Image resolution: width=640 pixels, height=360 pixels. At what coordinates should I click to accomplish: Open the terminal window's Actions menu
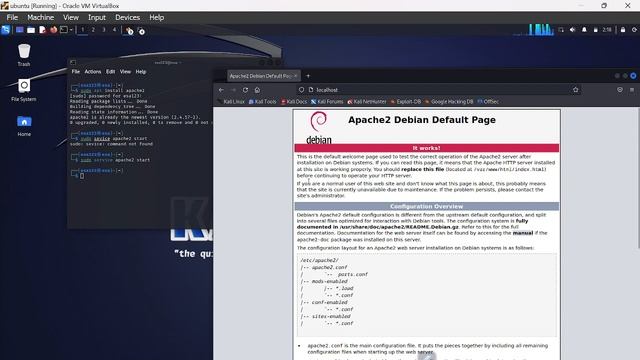coord(93,71)
